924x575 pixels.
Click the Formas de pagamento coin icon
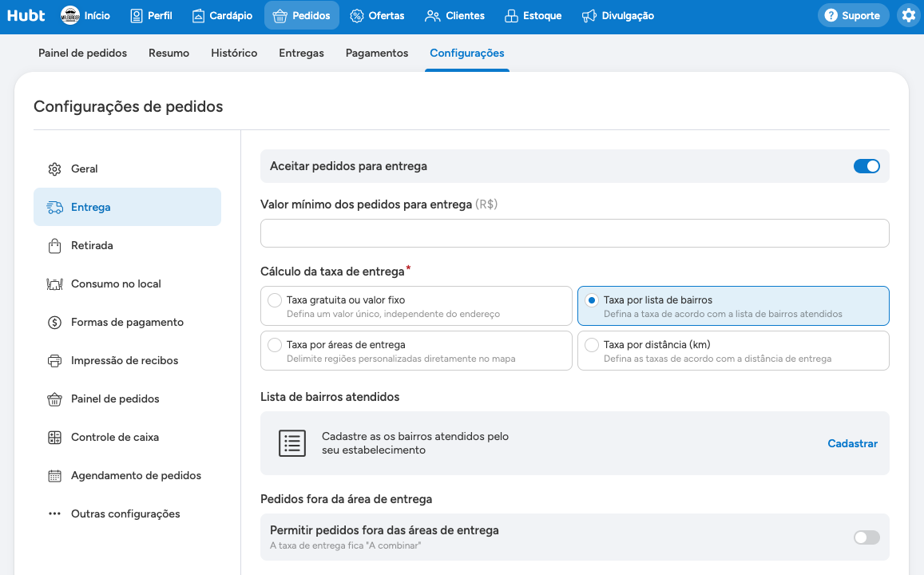point(55,323)
